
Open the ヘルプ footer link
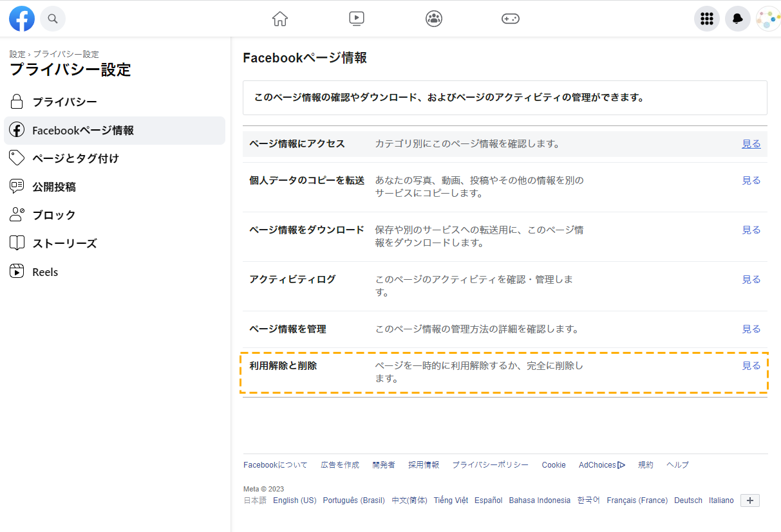pos(677,464)
